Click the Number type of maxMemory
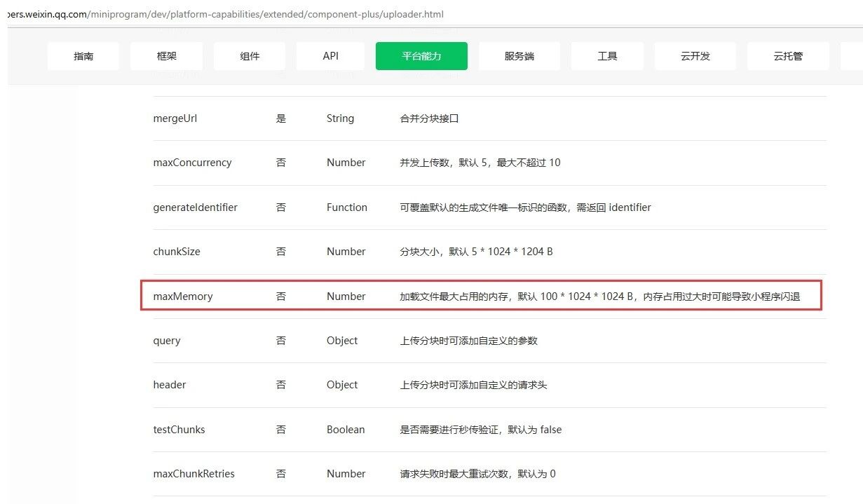The width and height of the screenshot is (863, 504). (x=346, y=297)
